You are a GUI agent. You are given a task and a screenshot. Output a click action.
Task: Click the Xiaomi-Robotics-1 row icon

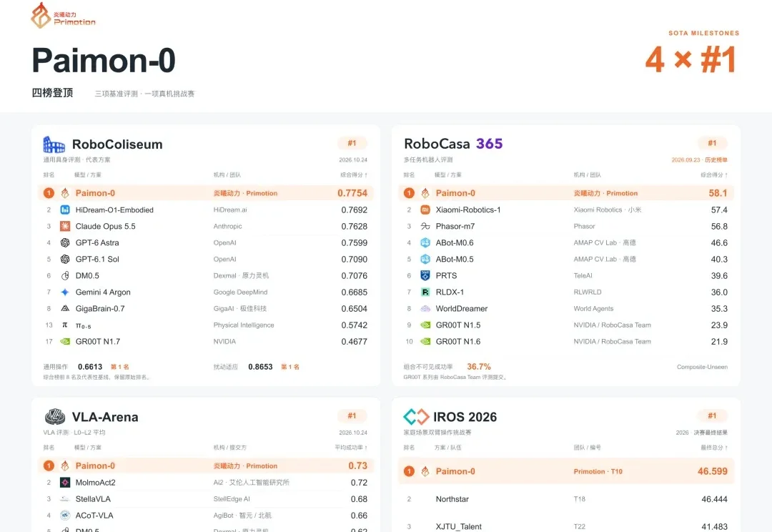[425, 210]
